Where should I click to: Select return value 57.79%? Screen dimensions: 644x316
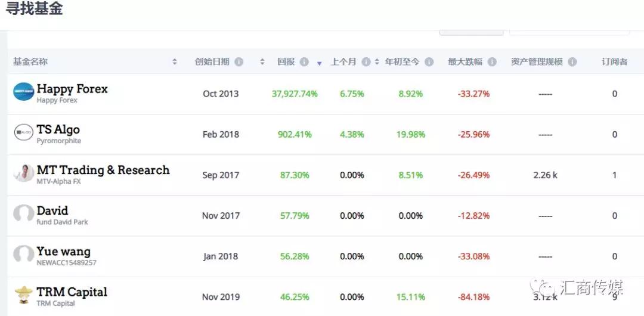(295, 216)
